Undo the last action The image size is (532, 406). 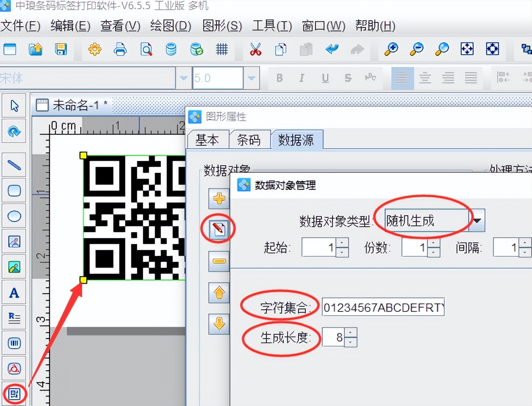point(332,50)
